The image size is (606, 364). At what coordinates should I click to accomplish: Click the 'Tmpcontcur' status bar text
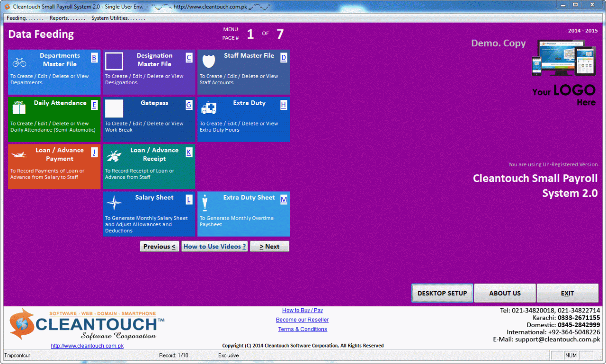click(17, 355)
